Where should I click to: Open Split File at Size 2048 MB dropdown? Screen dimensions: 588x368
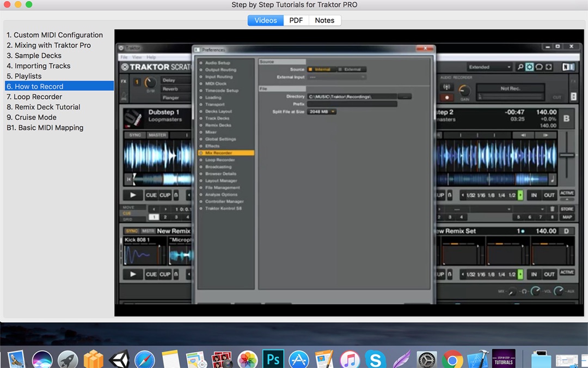coord(321,112)
